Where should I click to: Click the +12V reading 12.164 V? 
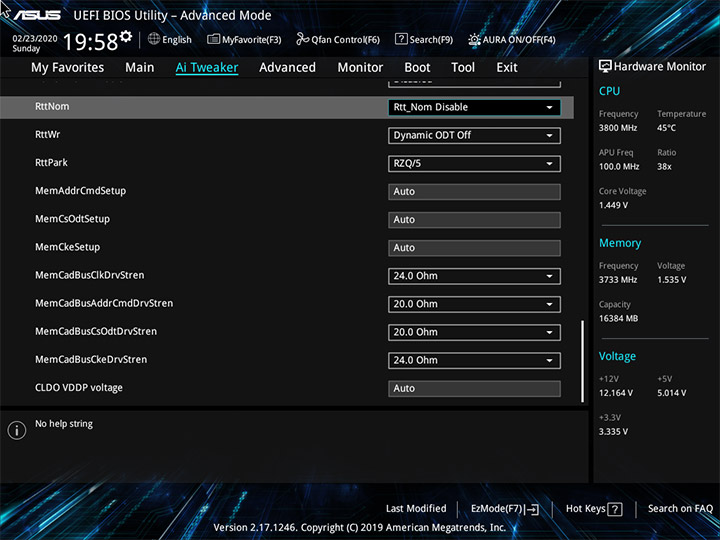pos(615,393)
